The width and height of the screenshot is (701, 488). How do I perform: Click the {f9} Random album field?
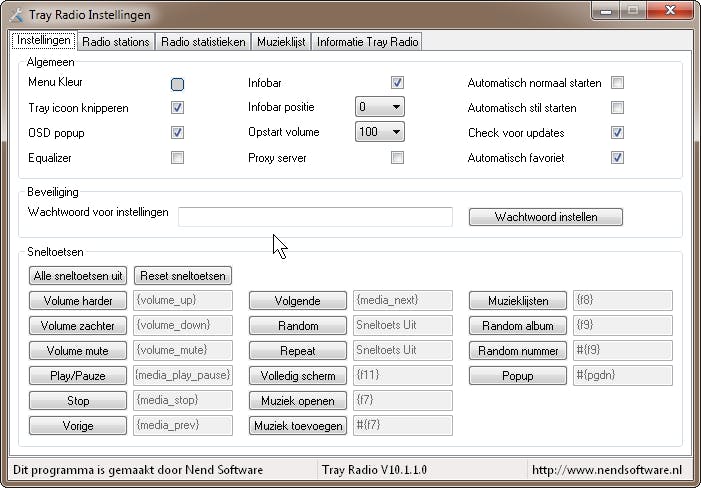coord(623,325)
